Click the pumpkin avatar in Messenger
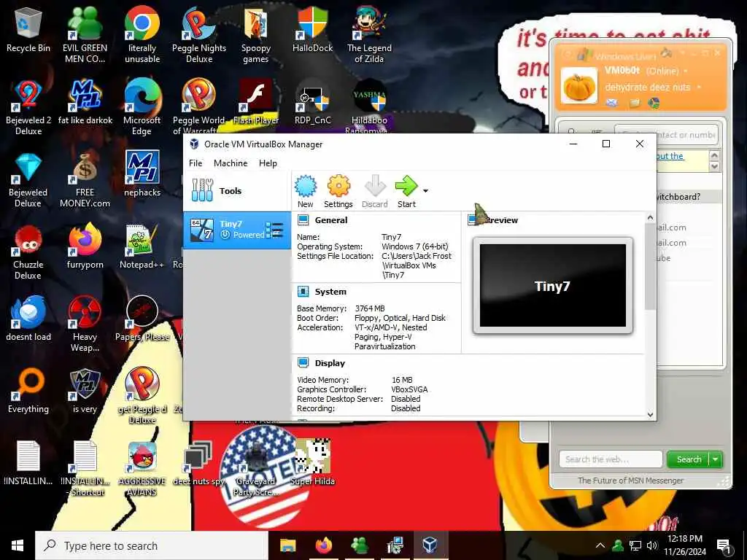 pos(578,86)
